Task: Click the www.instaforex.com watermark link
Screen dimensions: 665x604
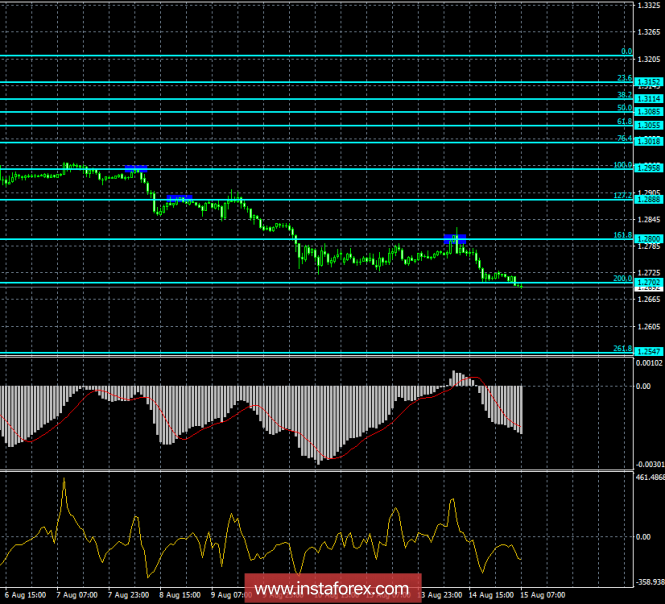Action: tap(332, 587)
